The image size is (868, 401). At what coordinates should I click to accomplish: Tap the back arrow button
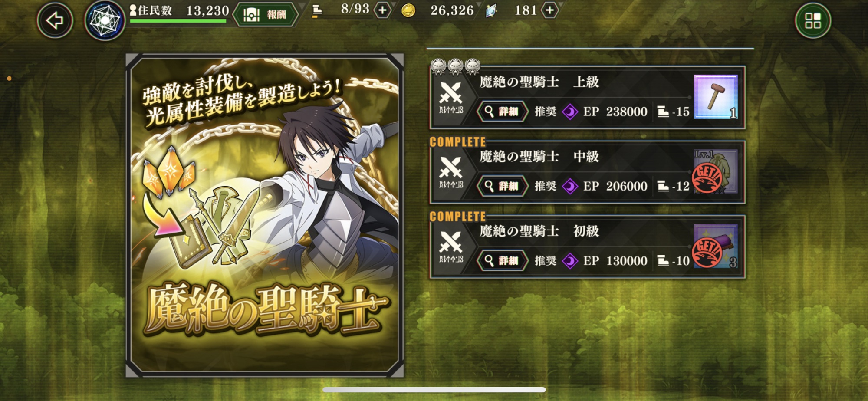[x=55, y=20]
